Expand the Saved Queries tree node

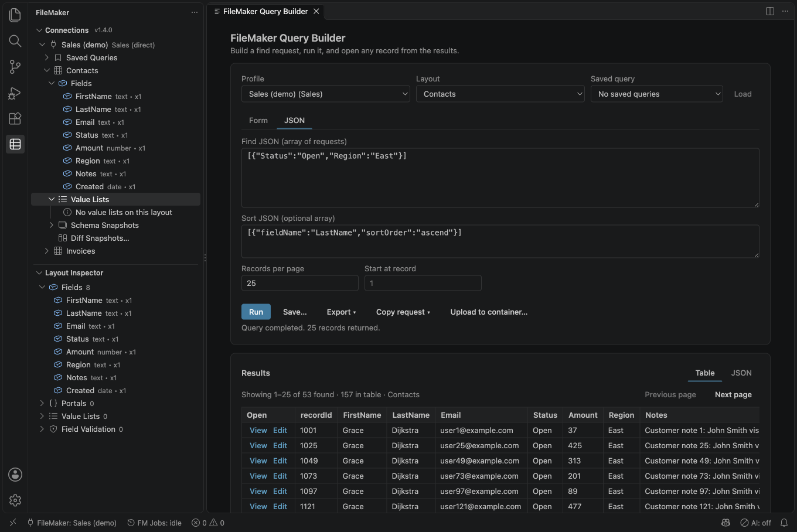47,57
